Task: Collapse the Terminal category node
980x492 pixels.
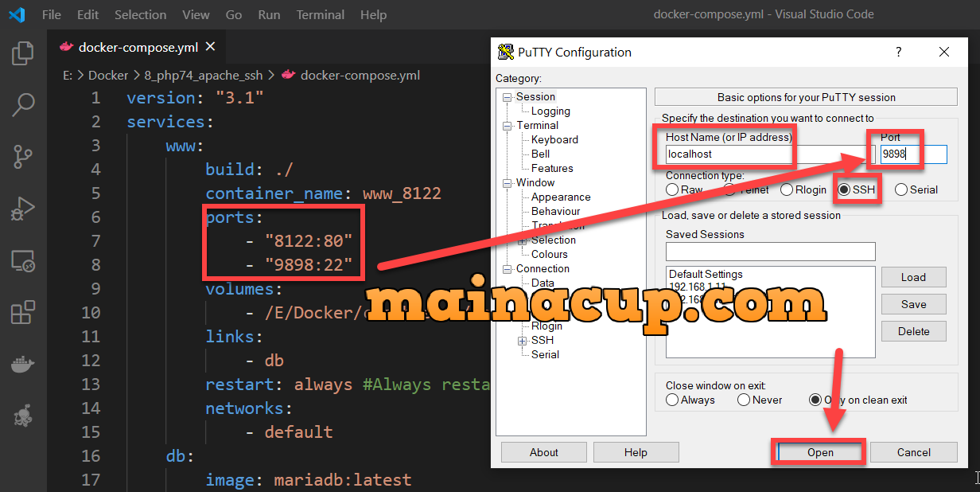Action: [x=507, y=126]
